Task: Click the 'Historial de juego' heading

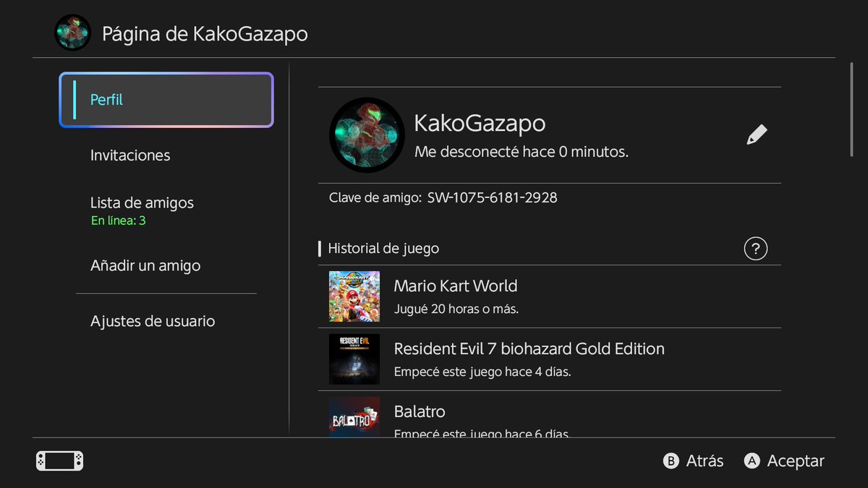Action: coord(383,249)
